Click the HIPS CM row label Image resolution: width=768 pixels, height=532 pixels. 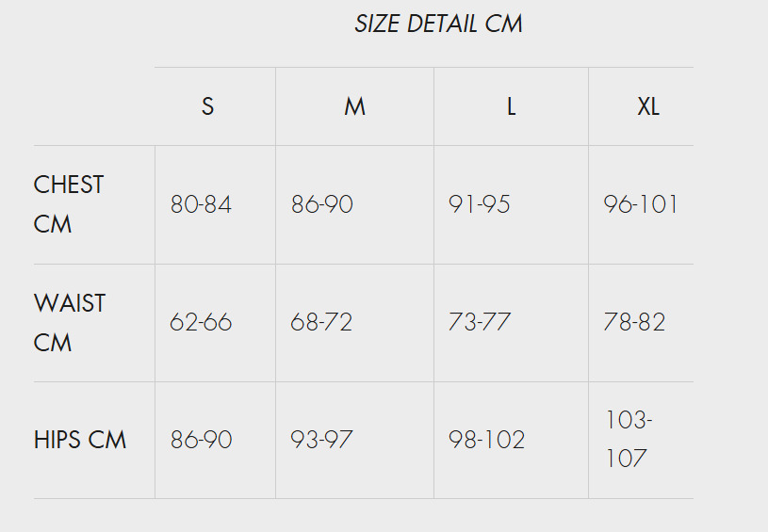(80, 440)
